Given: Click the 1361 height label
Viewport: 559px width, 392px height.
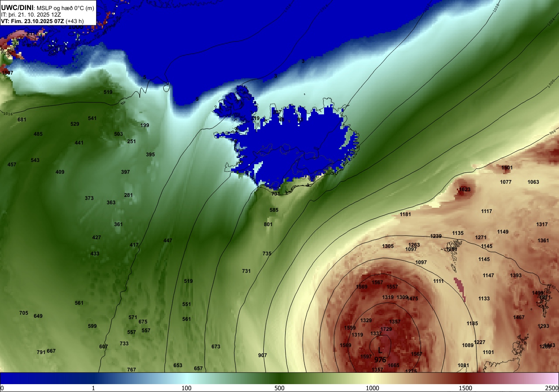Looking at the screenshot, I should pos(543,241).
